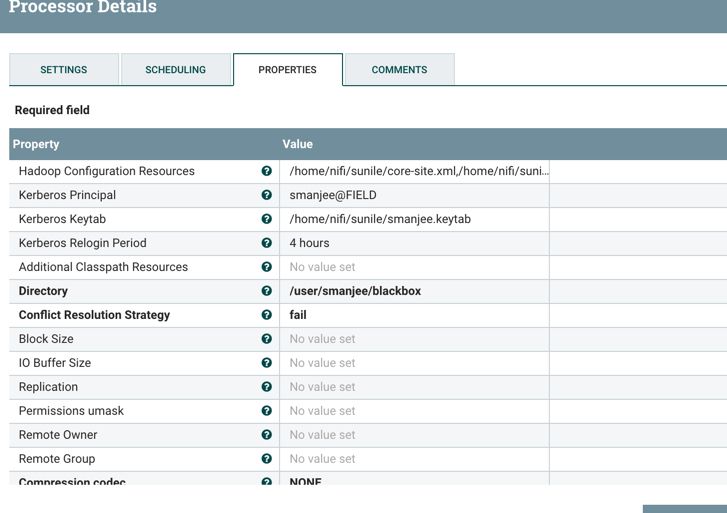727x513 pixels.
Task: Click help icon for Conflict Resolution Strategy
Action: [266, 315]
